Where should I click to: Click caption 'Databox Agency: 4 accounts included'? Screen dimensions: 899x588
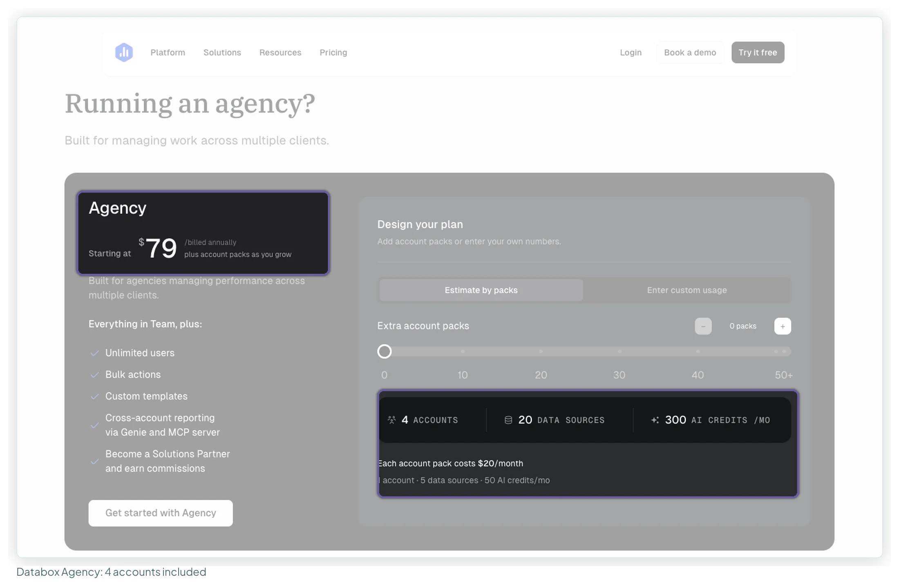coord(111,572)
